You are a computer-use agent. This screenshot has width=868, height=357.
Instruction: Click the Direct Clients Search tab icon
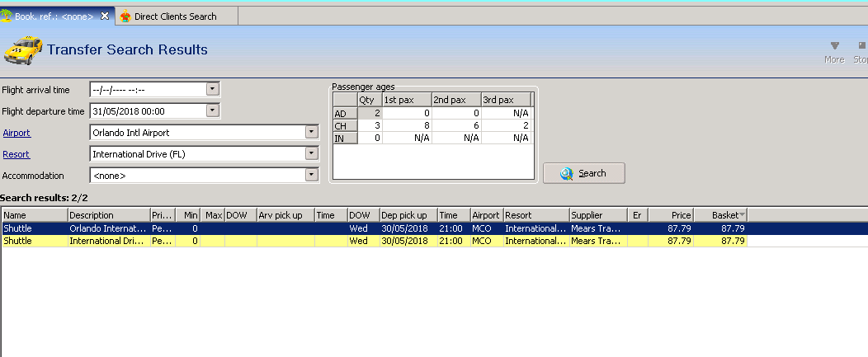pyautogui.click(x=125, y=16)
